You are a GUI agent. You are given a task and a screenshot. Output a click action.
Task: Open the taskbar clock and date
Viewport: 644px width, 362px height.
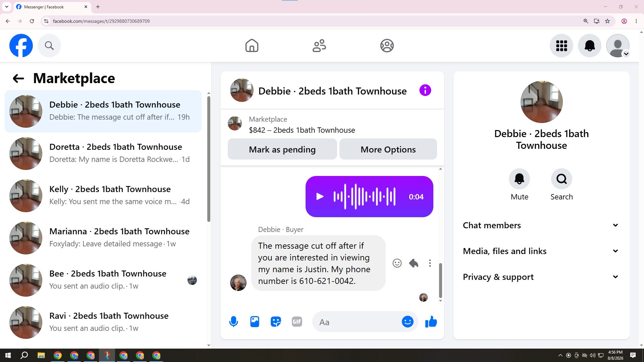click(615, 355)
